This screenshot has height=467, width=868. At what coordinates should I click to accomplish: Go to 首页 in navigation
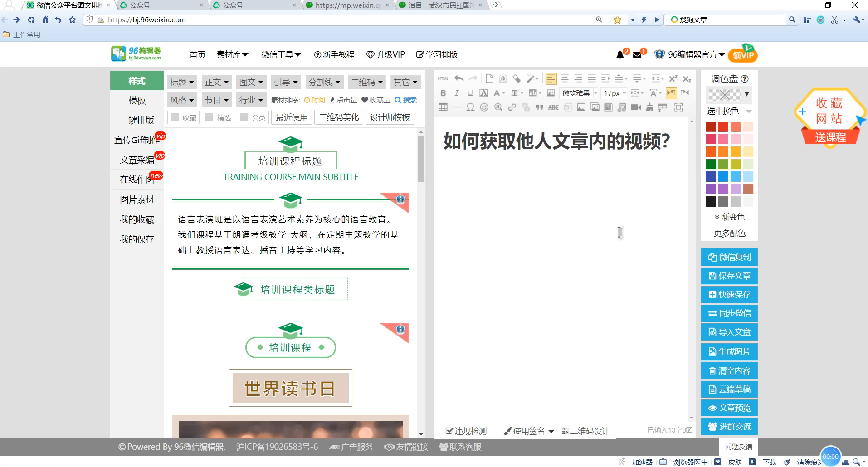[x=197, y=55]
